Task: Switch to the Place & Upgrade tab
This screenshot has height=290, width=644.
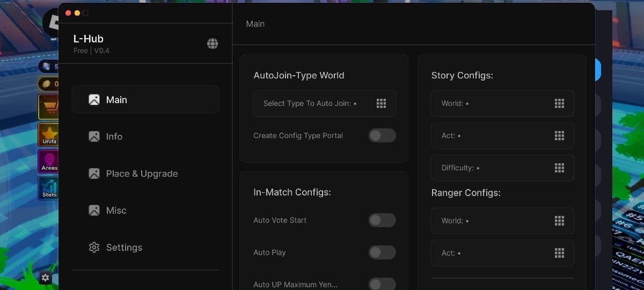Action: (142, 173)
